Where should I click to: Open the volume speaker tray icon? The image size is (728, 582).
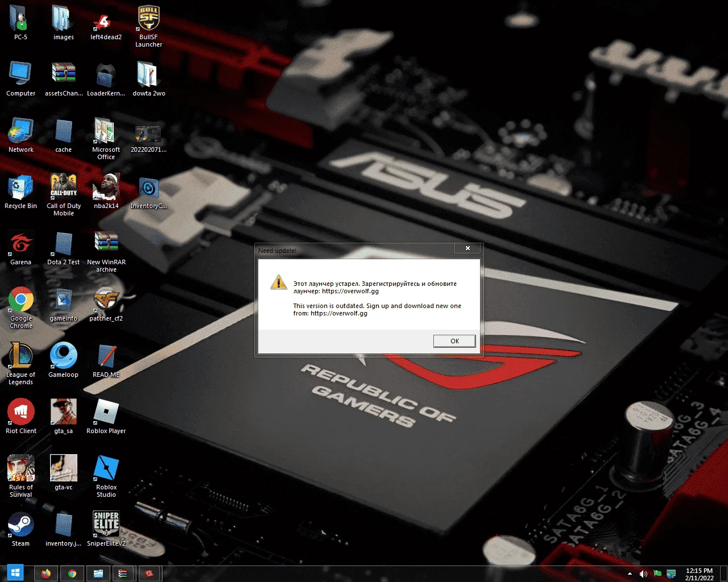[643, 574]
